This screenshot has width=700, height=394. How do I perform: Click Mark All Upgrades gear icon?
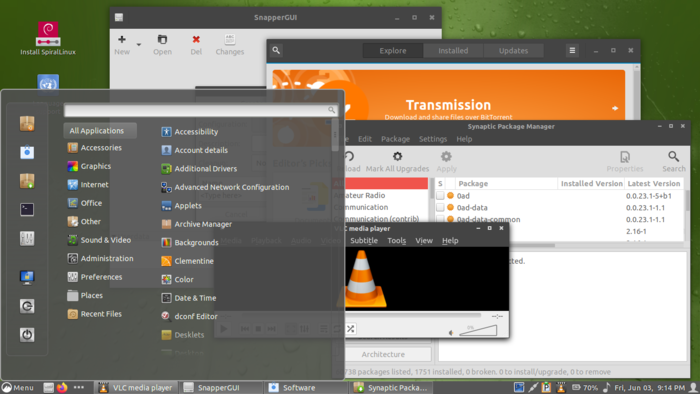click(x=397, y=156)
